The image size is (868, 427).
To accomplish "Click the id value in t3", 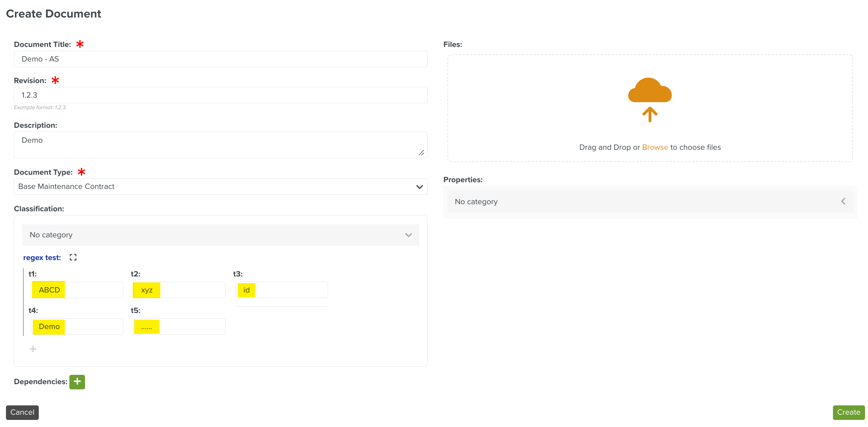I will point(246,290).
